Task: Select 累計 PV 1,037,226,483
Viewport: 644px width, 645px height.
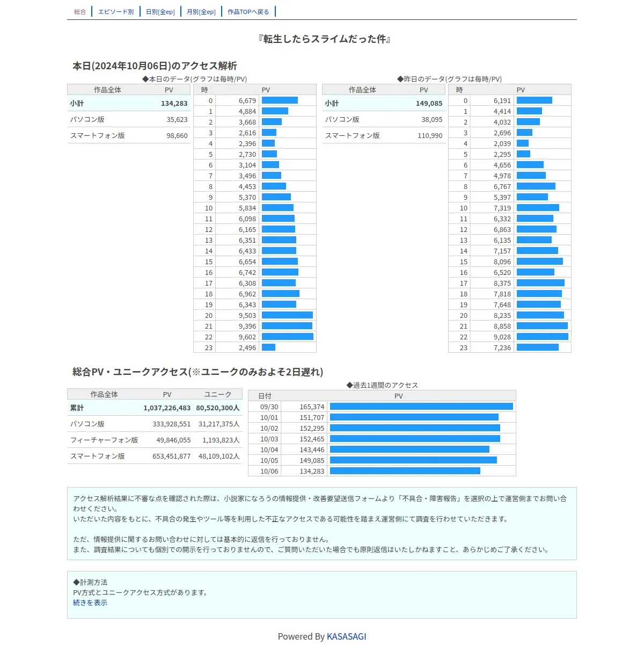Action: (167, 408)
